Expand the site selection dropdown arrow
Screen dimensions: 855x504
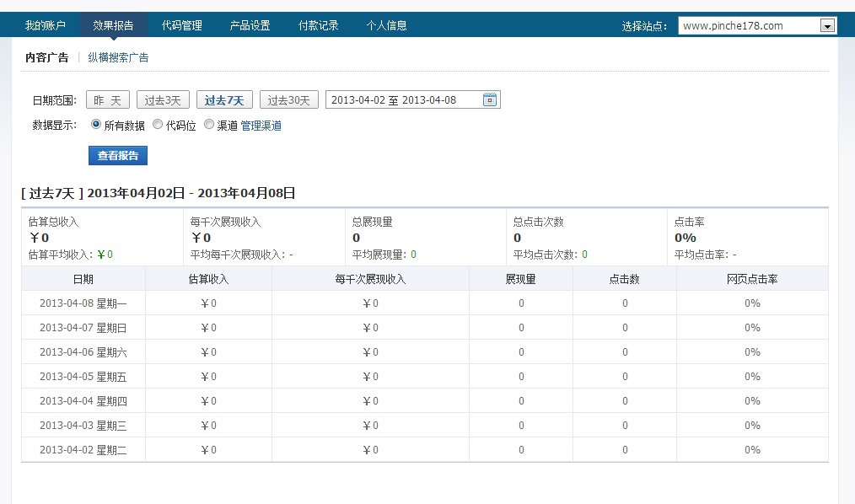coord(828,26)
